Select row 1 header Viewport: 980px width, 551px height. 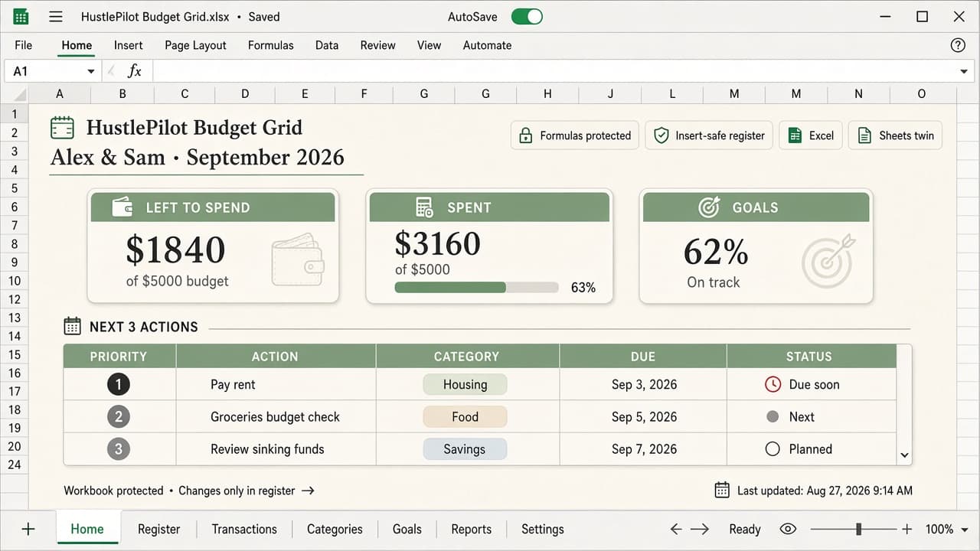point(14,114)
